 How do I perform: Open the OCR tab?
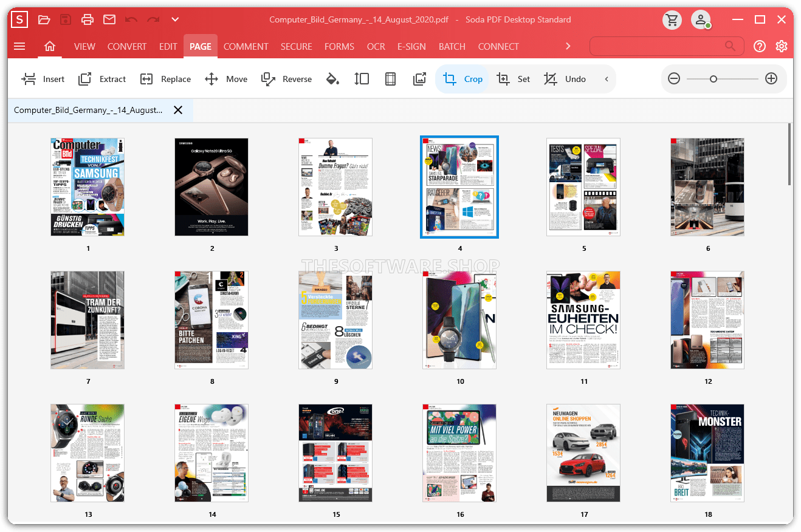coord(376,46)
